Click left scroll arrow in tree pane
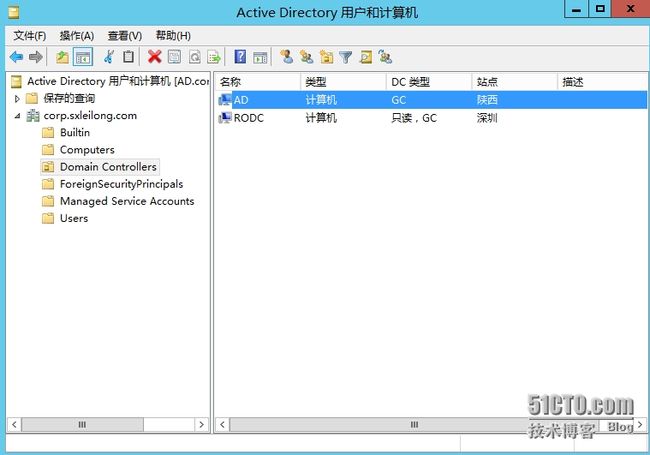The height and width of the screenshot is (455, 650). click(14, 425)
